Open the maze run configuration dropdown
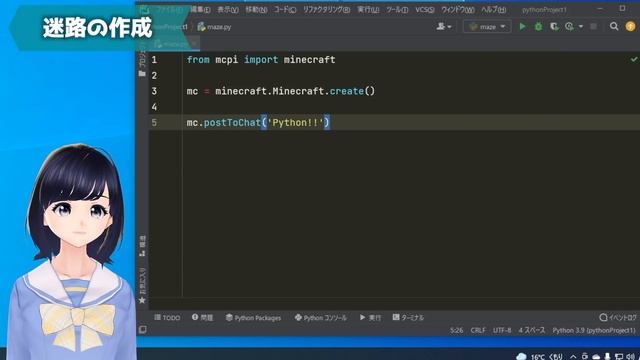Image resolution: width=640 pixels, height=360 pixels. 487,27
